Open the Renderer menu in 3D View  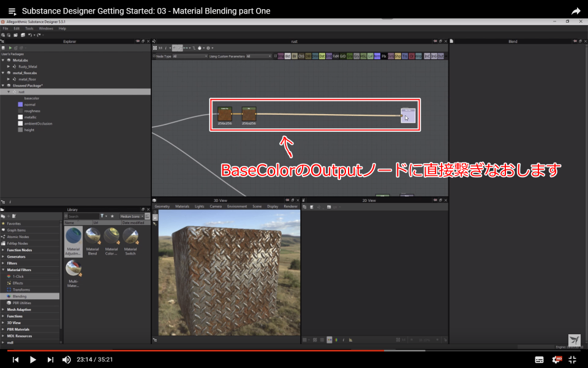290,207
